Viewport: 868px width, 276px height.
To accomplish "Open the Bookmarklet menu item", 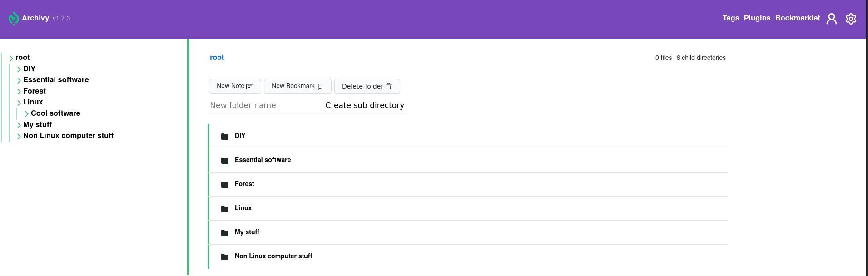I will click(x=797, y=18).
